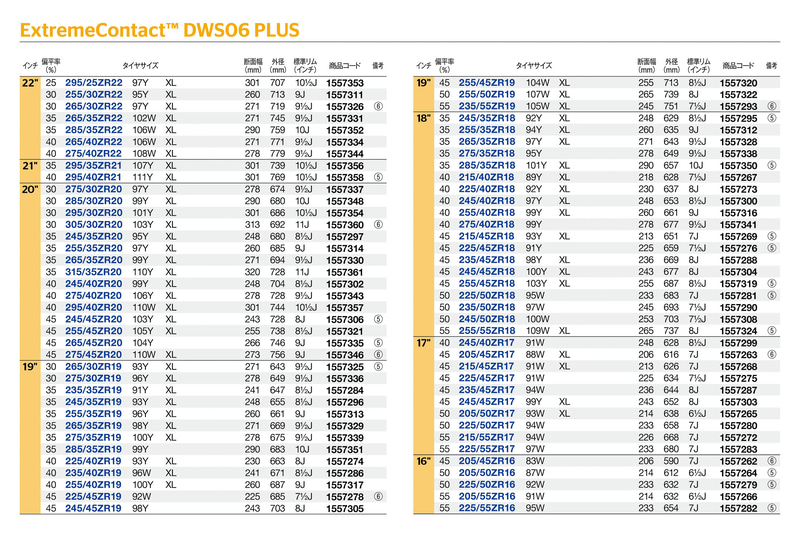Click rim width 11J in 315/35ZR20 row
This screenshot has width=800, height=533.
tap(302, 272)
